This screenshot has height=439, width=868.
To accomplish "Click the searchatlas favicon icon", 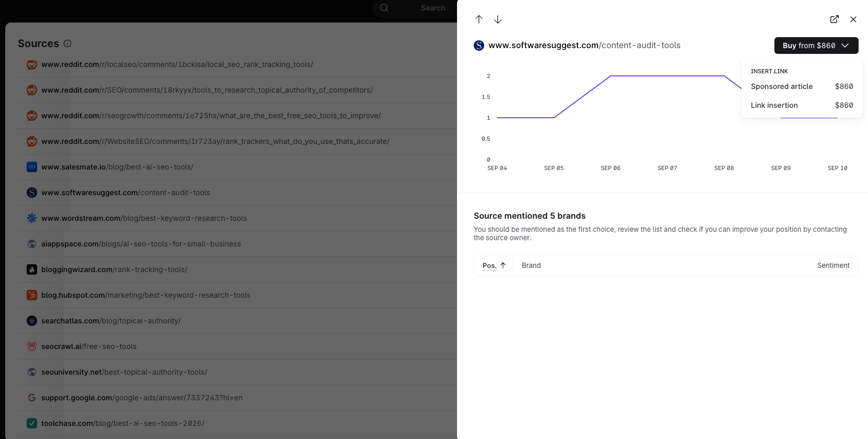I will tap(32, 321).
